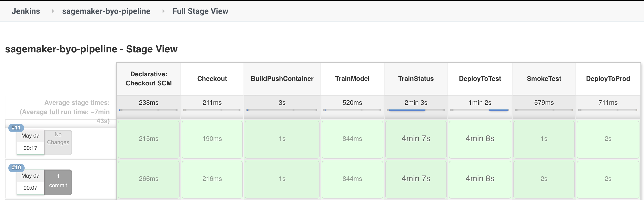This screenshot has height=200, width=644.
Task: Open 266ms cell of build #10
Action: point(149,180)
